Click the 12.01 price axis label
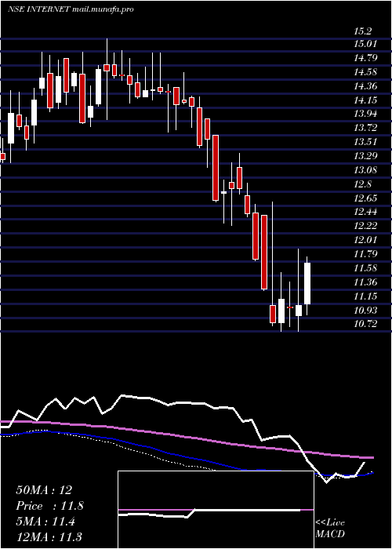392x549 pixels. (365, 240)
